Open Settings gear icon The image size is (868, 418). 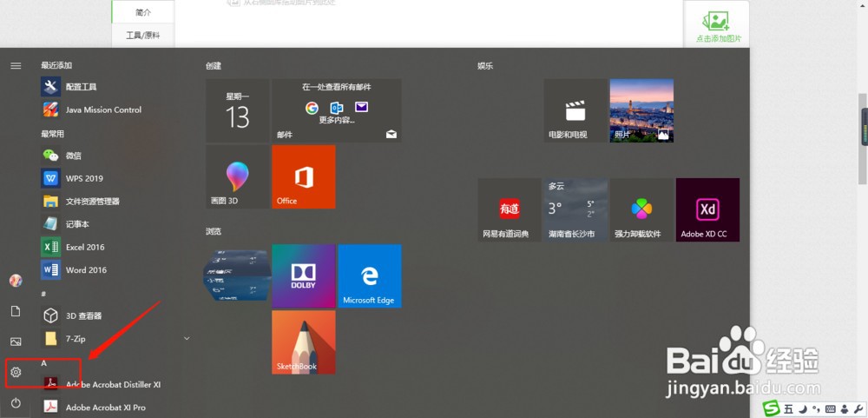click(16, 372)
